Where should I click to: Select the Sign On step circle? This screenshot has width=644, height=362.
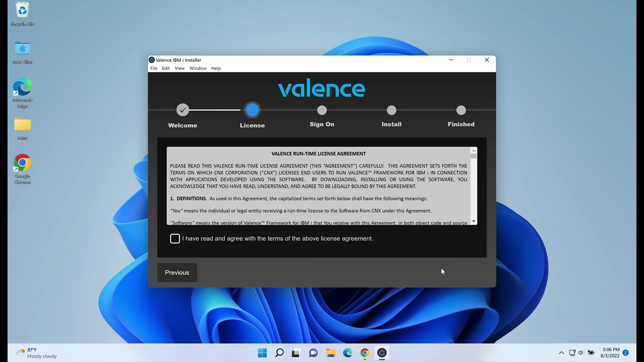pos(322,110)
